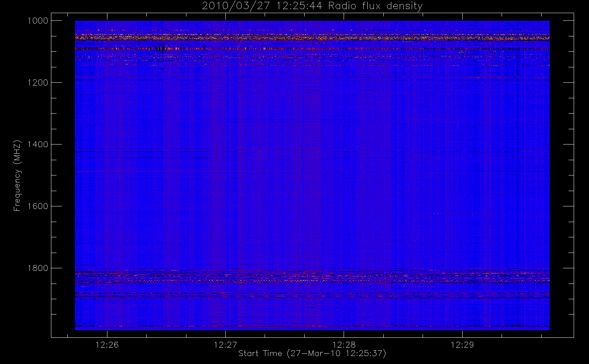This screenshot has height=364, width=589.
Task: Click the 1000 frequency tick label
Action: click(x=38, y=21)
